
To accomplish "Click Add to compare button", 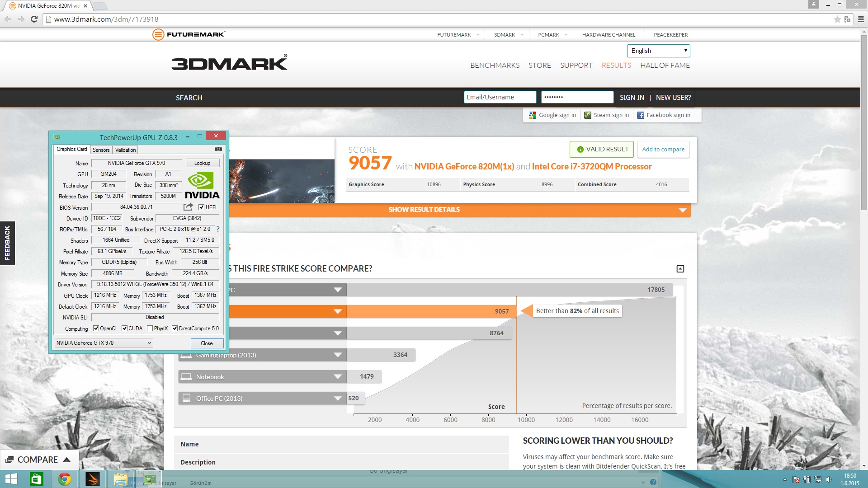I will coord(663,150).
